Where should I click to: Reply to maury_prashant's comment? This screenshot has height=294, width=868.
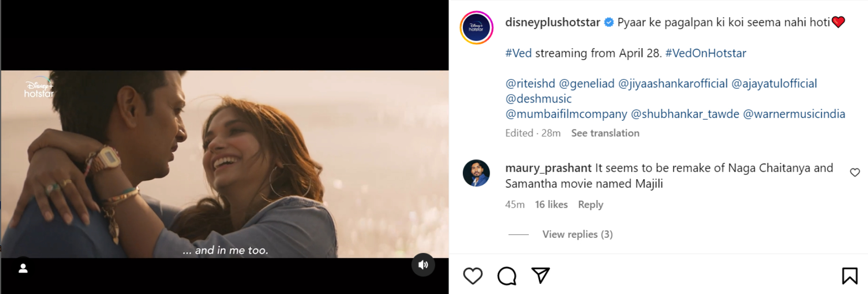click(590, 205)
